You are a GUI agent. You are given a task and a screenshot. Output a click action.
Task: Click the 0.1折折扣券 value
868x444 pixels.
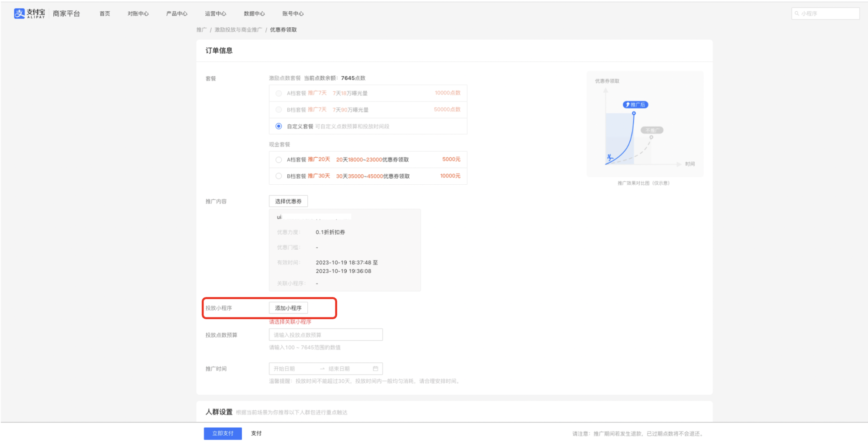pos(330,232)
